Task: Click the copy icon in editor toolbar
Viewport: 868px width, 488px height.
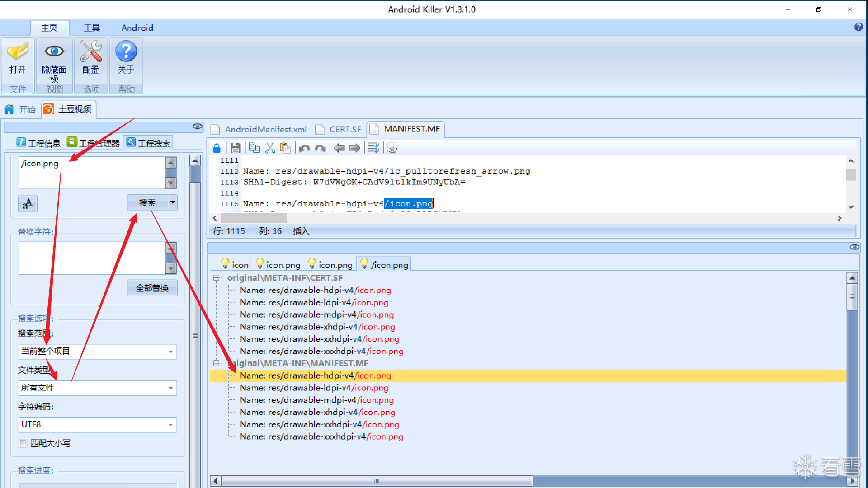Action: [254, 148]
